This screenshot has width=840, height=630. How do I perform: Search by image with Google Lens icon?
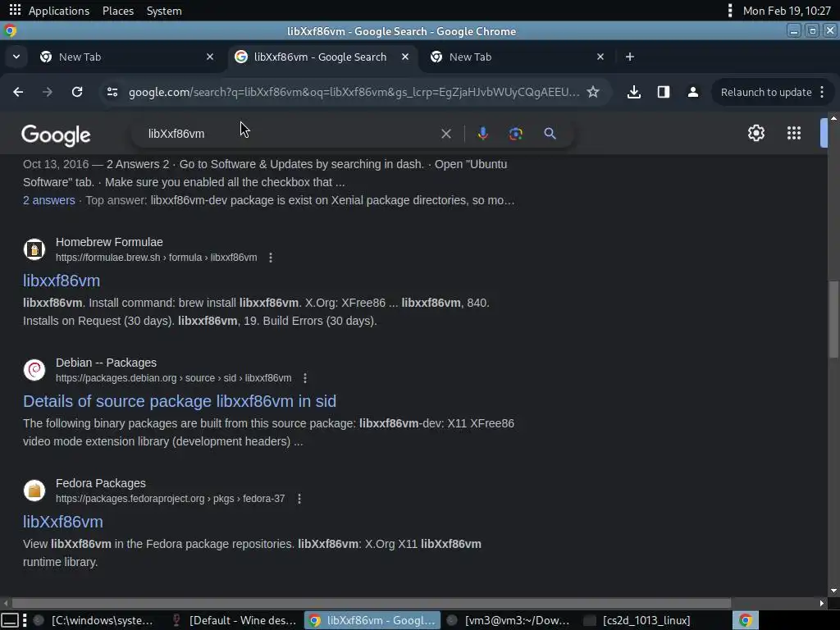(515, 134)
